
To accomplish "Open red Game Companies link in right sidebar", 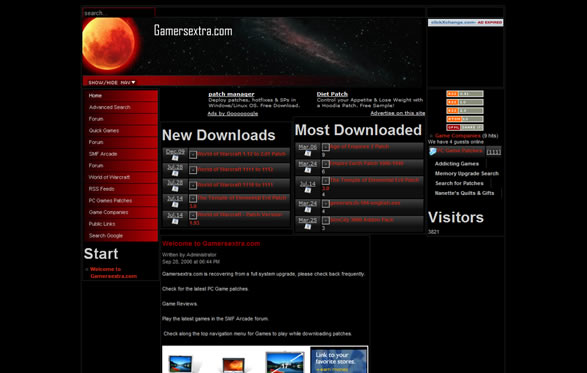I will point(457,136).
